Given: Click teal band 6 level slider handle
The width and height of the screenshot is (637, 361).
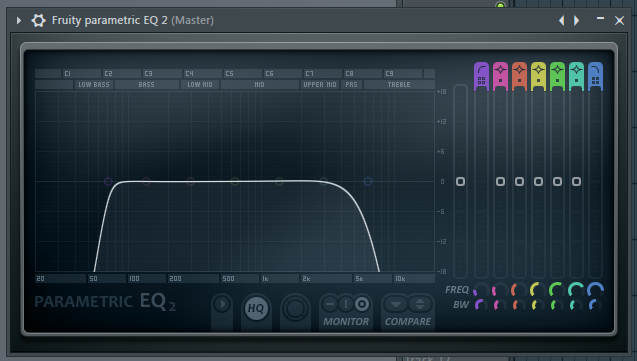Looking at the screenshot, I should 576,182.
